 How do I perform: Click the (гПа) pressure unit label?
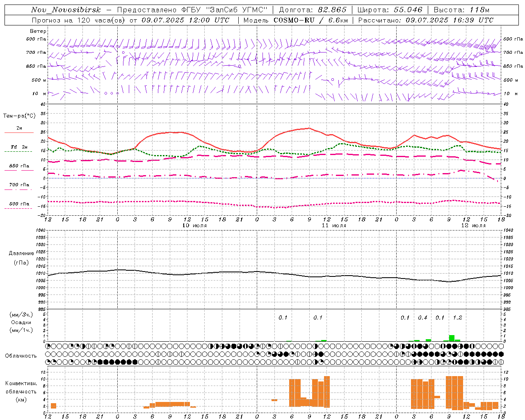[21, 263]
